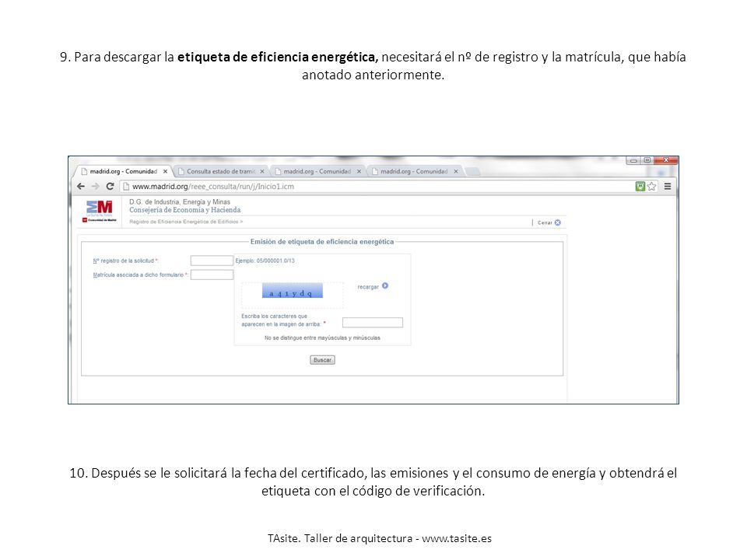Close the fourth madrid.org - Comunidad tab
Viewport: 747px width, 560px height.
(456, 171)
